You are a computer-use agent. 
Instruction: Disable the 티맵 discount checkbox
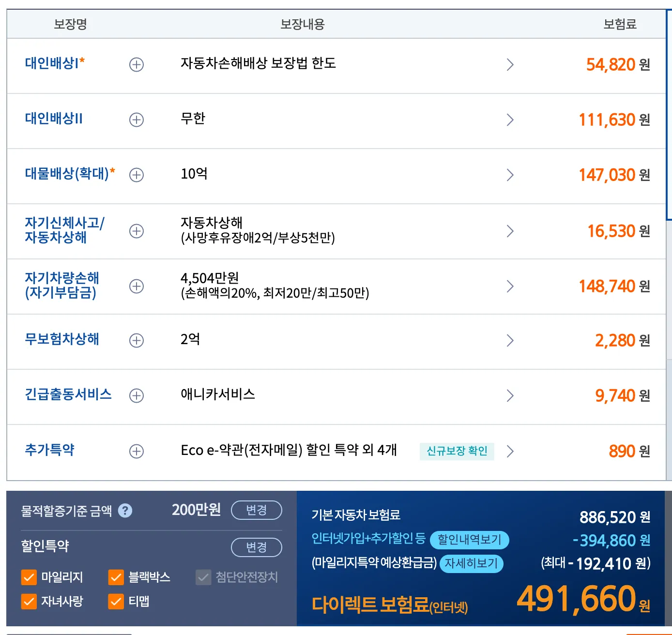pyautogui.click(x=115, y=602)
